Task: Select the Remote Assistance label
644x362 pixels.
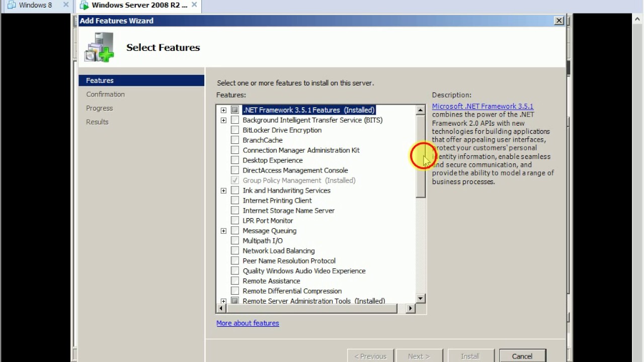Action: coord(271,281)
